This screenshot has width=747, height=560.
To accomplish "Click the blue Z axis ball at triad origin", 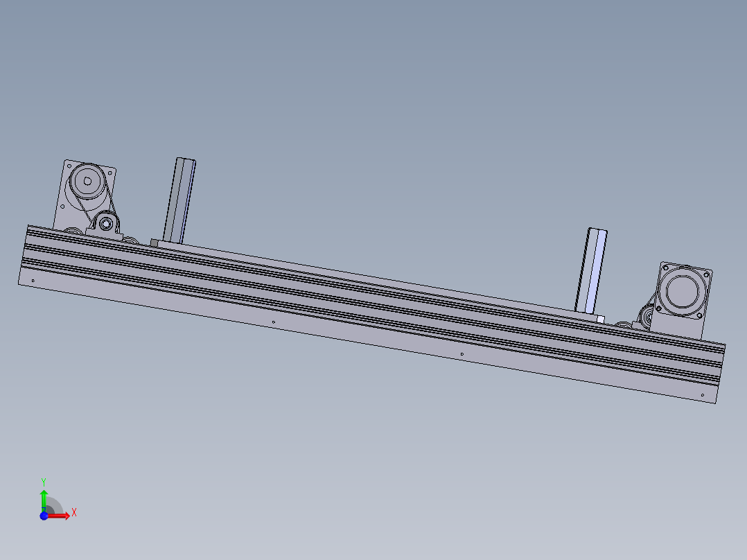I will 44,516.
